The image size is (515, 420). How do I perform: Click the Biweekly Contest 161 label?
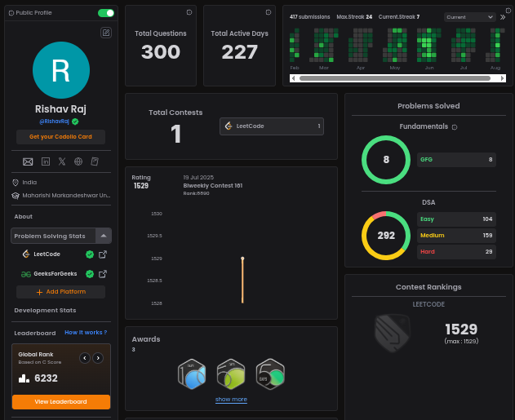213,186
